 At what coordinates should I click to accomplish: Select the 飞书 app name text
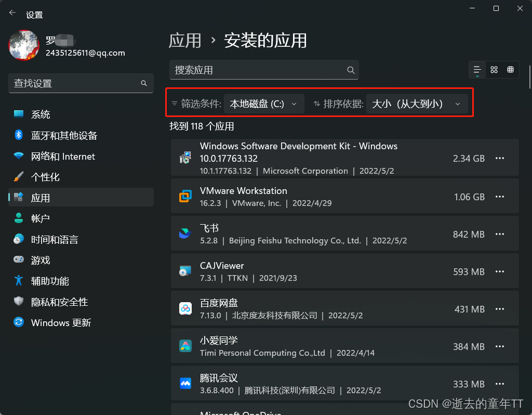(209, 228)
